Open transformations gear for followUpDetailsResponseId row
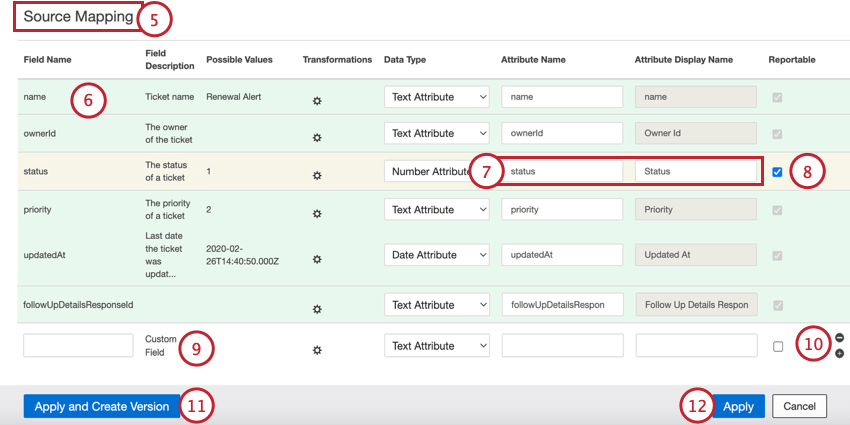 coord(317,308)
